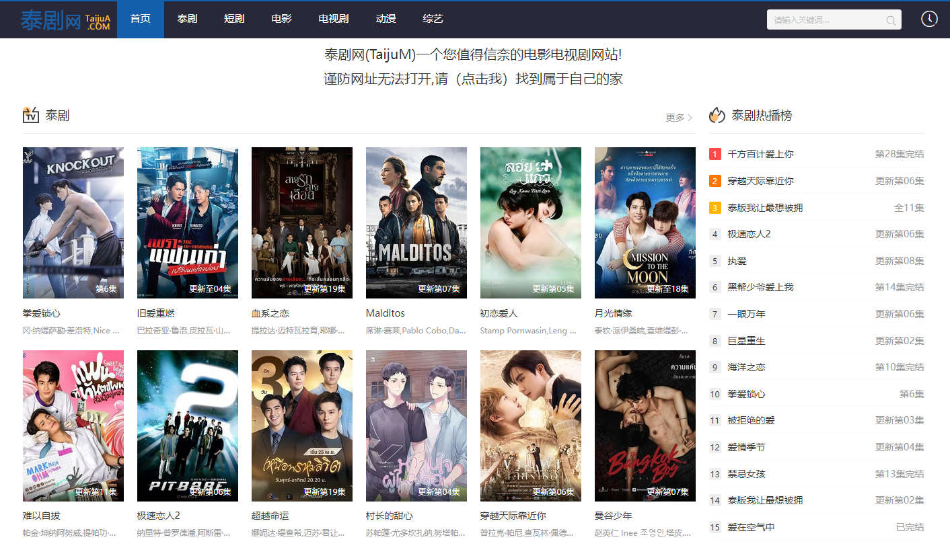Click 已完结 status text
The width and height of the screenshot is (950, 560).
click(910, 527)
